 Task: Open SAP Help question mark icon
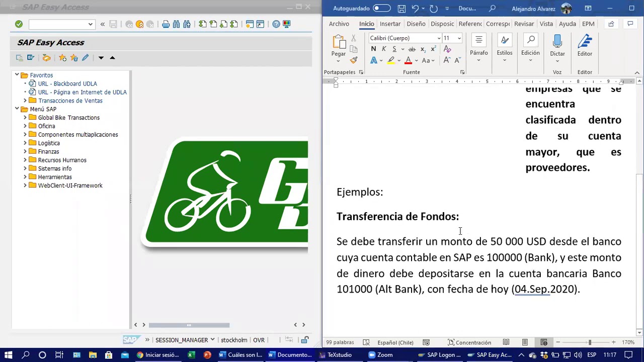coord(276,24)
